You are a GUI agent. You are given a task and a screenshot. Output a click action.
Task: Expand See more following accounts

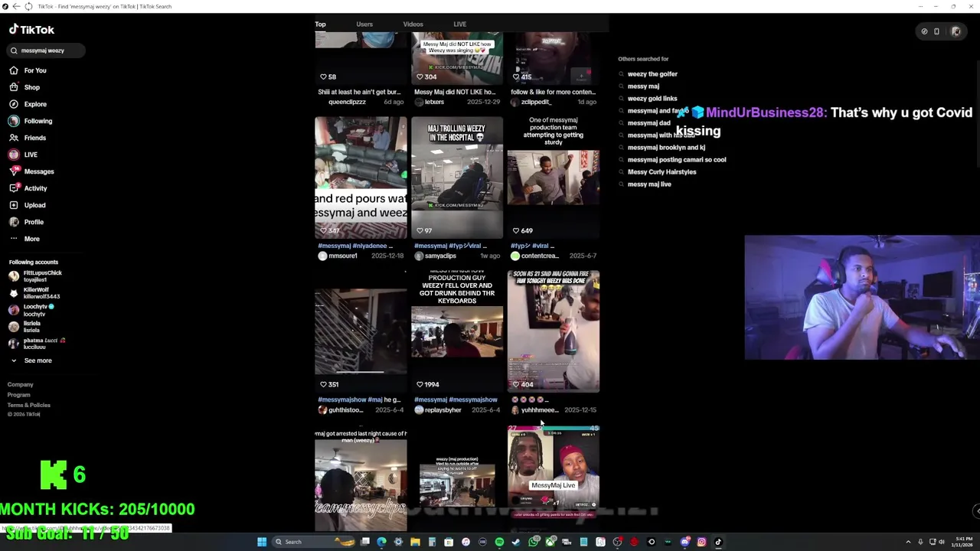coord(31,360)
